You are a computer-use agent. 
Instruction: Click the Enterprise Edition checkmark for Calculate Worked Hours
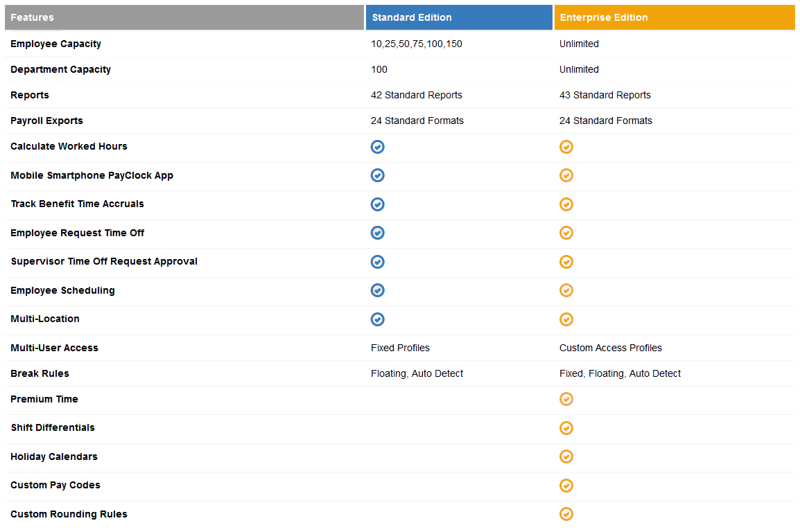pyautogui.click(x=566, y=147)
